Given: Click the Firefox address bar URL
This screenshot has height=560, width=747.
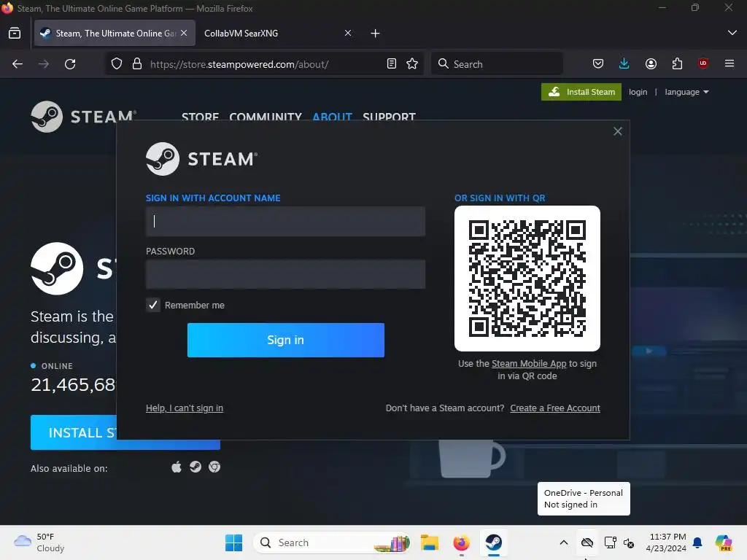Looking at the screenshot, I should 239,64.
